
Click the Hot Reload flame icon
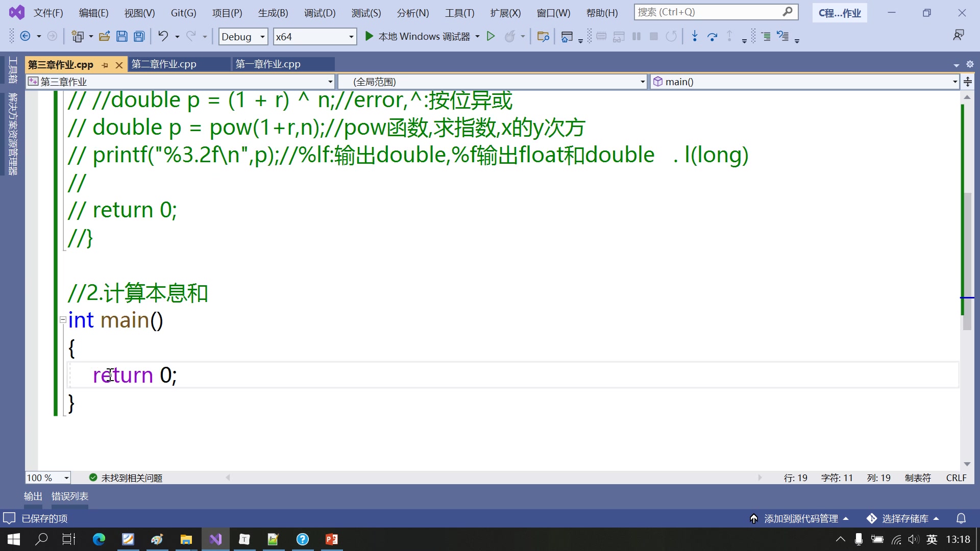tap(510, 36)
